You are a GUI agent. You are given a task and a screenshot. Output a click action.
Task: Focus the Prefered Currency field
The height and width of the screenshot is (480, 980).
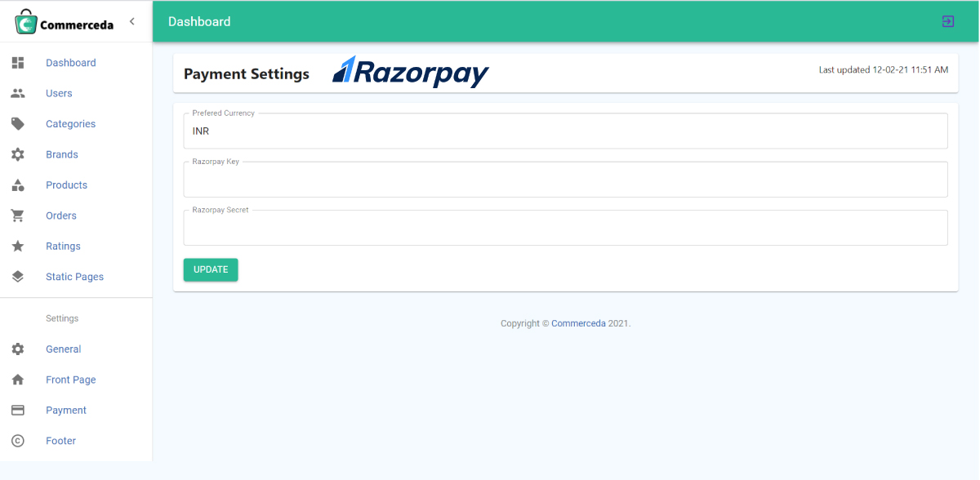(x=565, y=131)
